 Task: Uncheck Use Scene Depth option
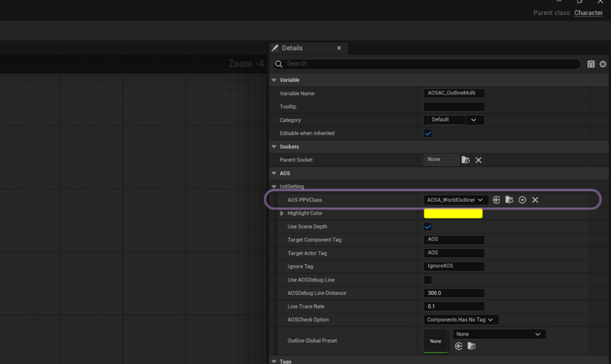(x=428, y=227)
